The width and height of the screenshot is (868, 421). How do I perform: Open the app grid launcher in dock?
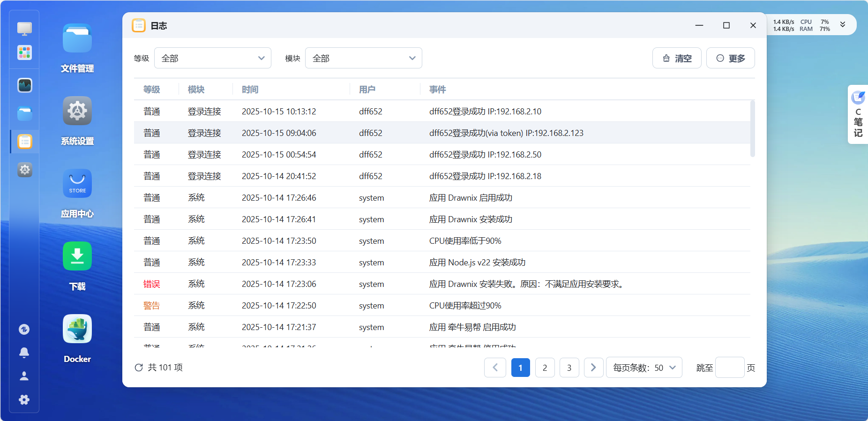[x=25, y=53]
